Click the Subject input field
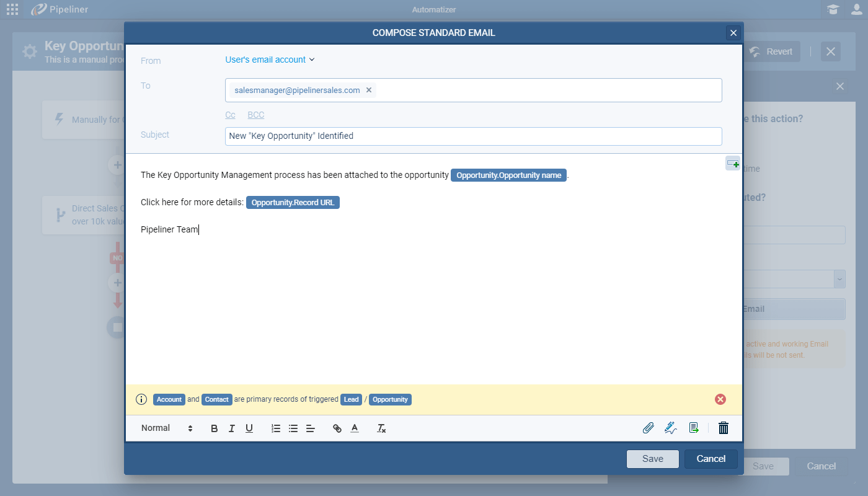The width and height of the screenshot is (868, 496). click(473, 136)
